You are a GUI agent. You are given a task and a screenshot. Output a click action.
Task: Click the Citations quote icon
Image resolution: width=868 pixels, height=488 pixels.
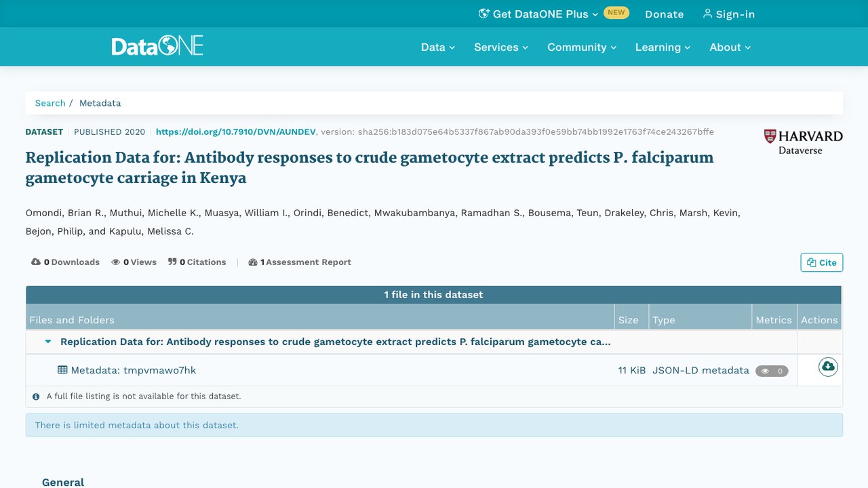(x=172, y=262)
